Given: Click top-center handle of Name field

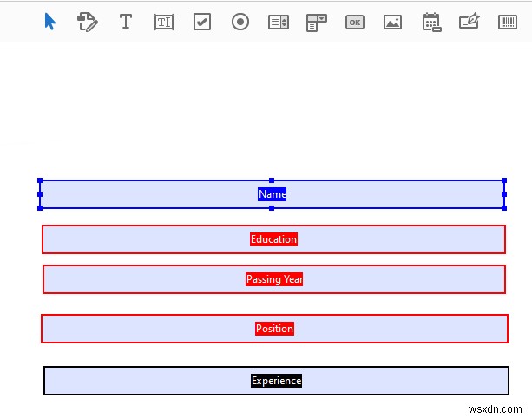Looking at the screenshot, I should pyautogui.click(x=272, y=180).
